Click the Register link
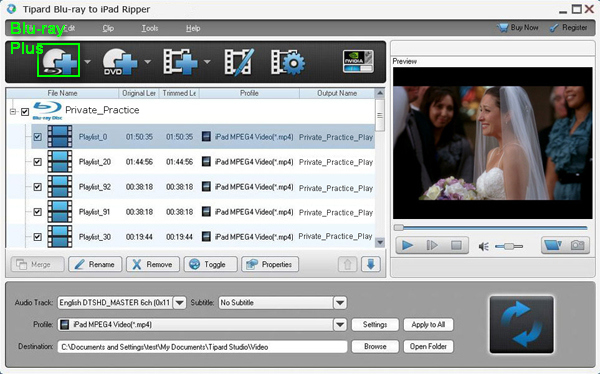 click(569, 28)
